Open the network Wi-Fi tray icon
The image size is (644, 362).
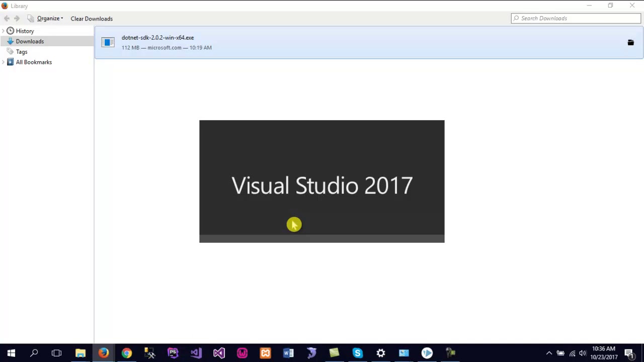coord(572,353)
